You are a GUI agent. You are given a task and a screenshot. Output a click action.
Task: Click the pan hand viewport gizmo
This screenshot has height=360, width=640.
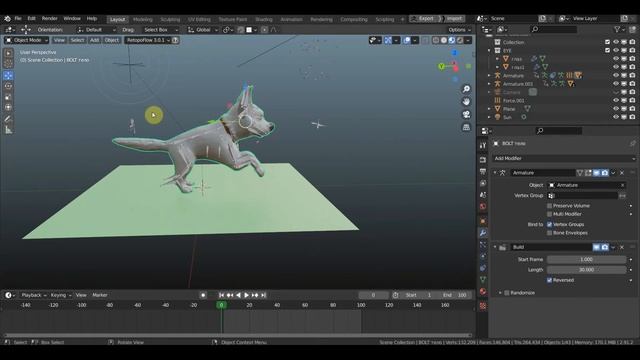pos(466,102)
